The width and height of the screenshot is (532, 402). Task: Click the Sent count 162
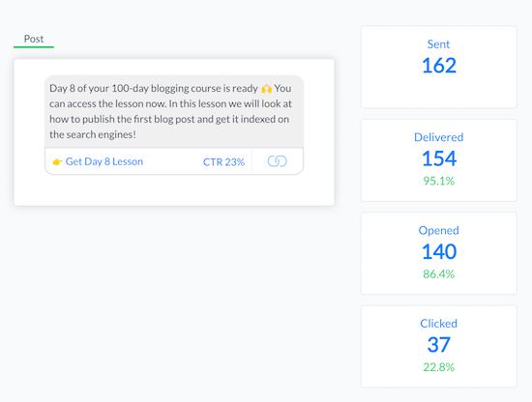439,66
